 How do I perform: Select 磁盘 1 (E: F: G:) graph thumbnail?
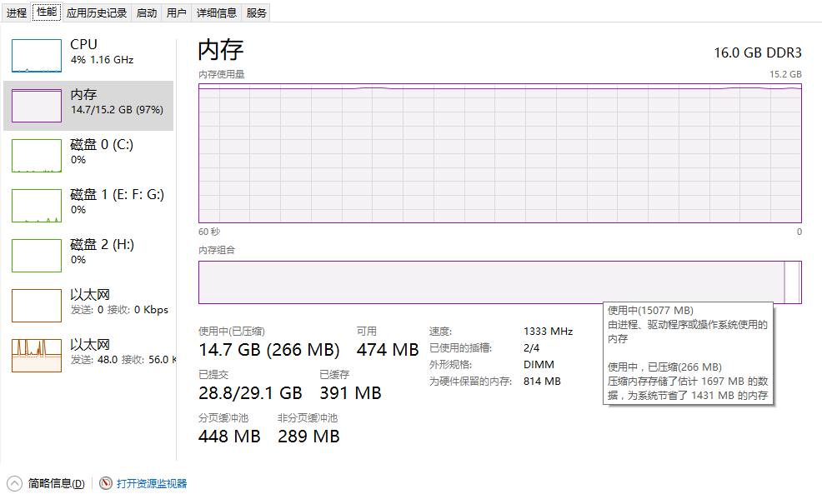tap(37, 206)
